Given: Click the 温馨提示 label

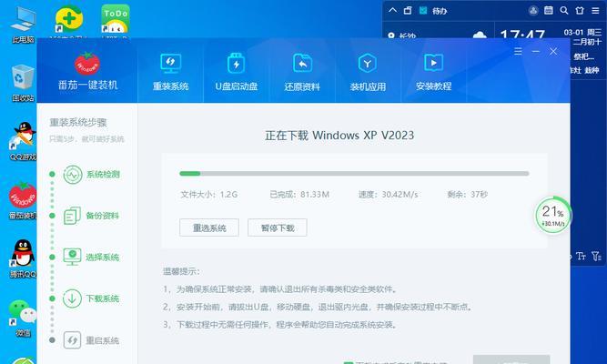Looking at the screenshot, I should point(181,271).
